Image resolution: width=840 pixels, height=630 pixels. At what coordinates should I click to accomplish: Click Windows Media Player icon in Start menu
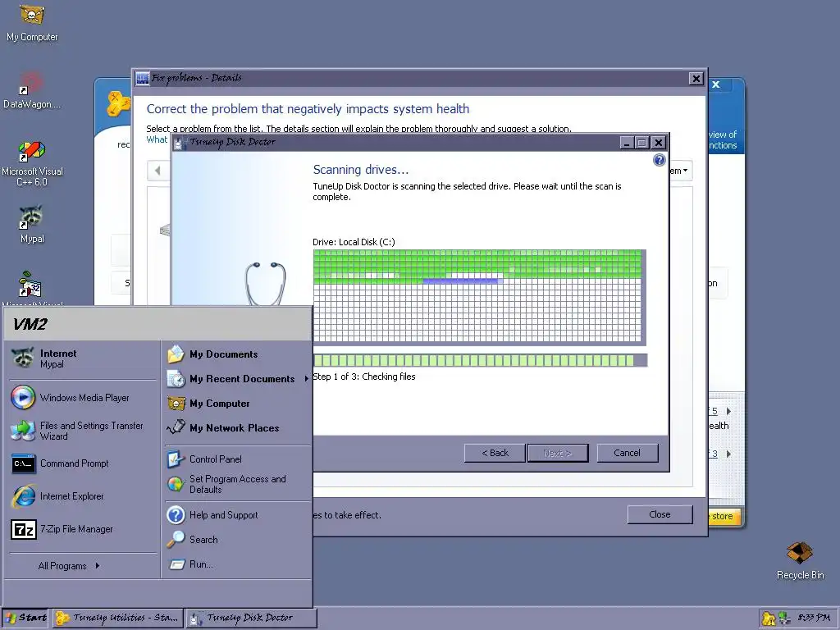pos(22,398)
